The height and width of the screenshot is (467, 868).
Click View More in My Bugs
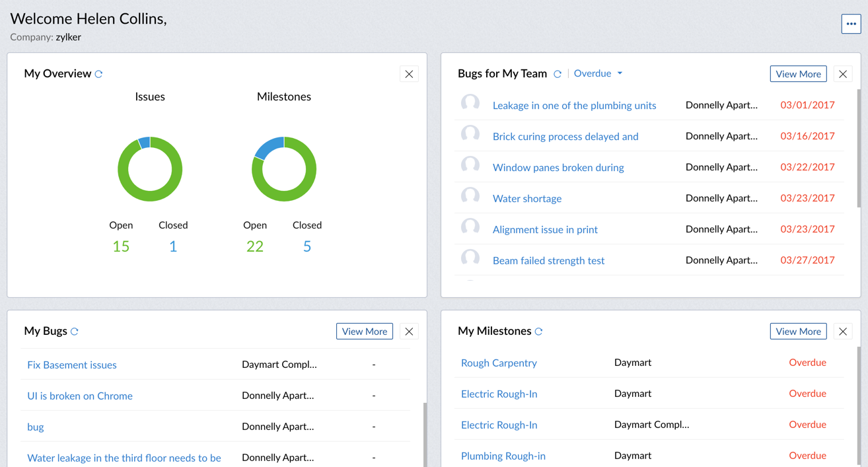[x=365, y=332]
